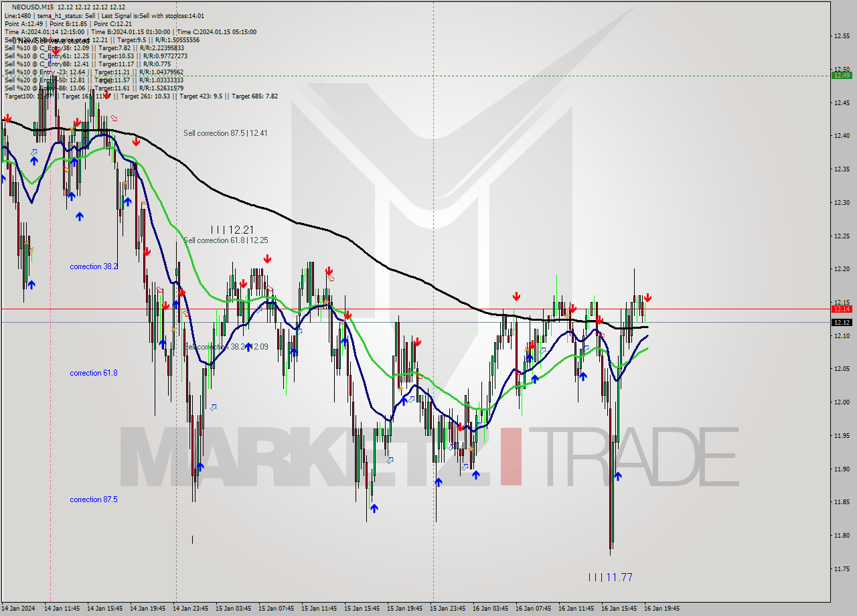The image size is (857, 616).
Task: Click the 11.75 price axis label
Action: [842, 569]
